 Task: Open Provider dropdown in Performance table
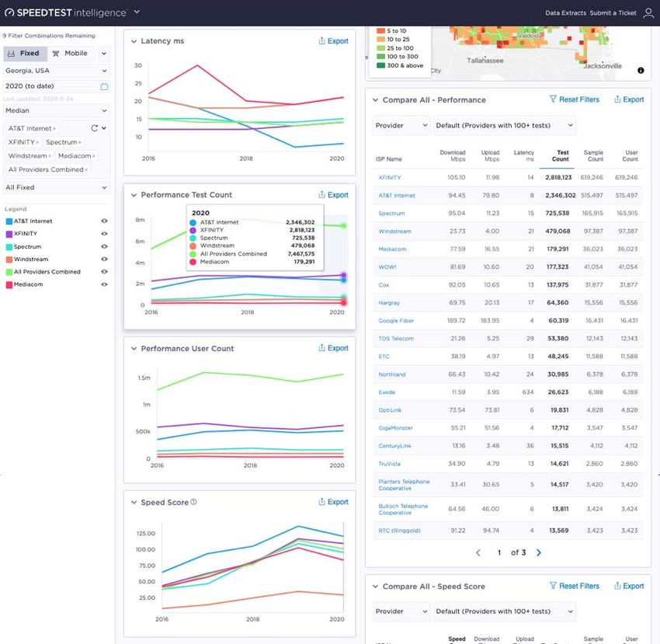point(401,126)
